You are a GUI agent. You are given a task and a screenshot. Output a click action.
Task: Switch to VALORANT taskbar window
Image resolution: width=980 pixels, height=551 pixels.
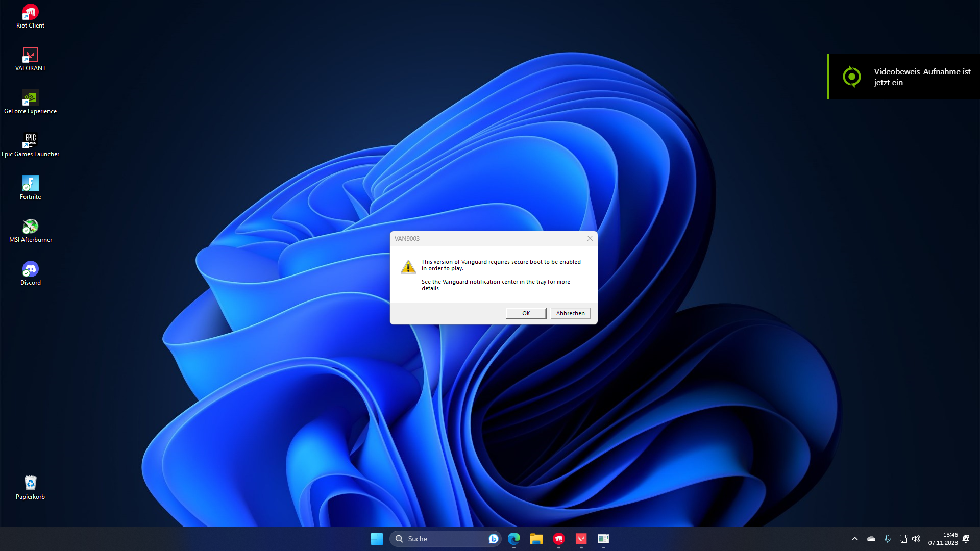click(581, 539)
